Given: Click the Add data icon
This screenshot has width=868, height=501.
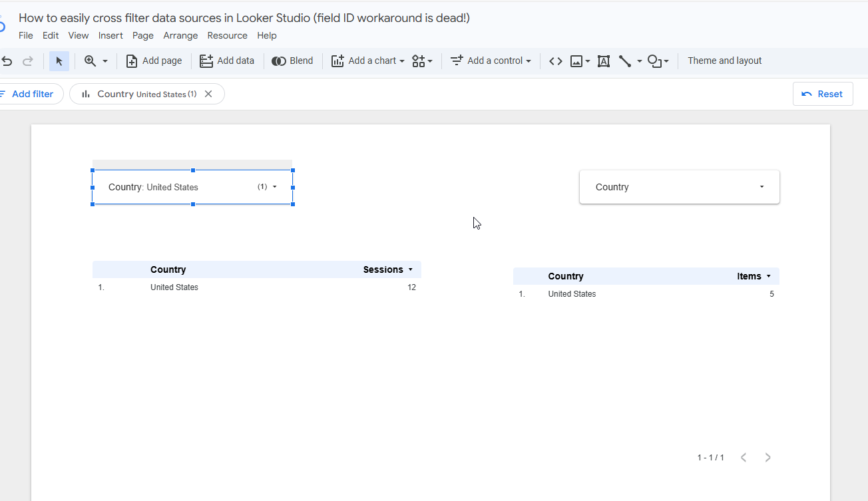Looking at the screenshot, I should click(204, 61).
